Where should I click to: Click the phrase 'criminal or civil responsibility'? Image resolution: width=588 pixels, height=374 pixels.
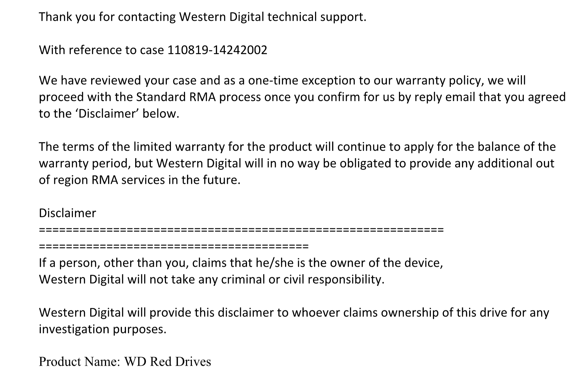coord(302,280)
